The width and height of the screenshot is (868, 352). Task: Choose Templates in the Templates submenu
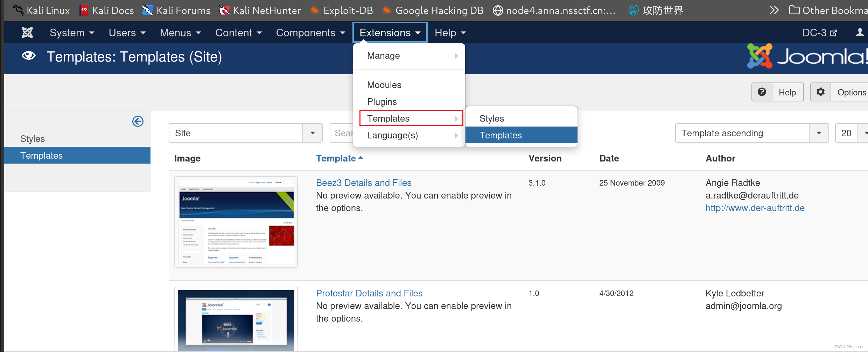521,135
